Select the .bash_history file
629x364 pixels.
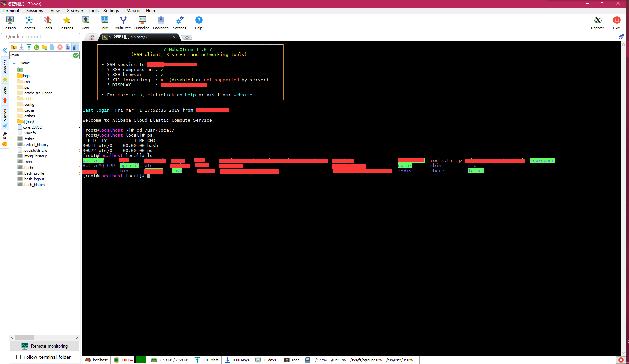point(31,185)
